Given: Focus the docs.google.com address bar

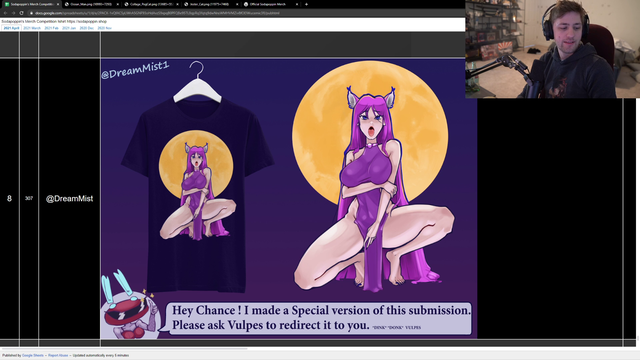Looking at the screenshot, I should pos(245,13).
